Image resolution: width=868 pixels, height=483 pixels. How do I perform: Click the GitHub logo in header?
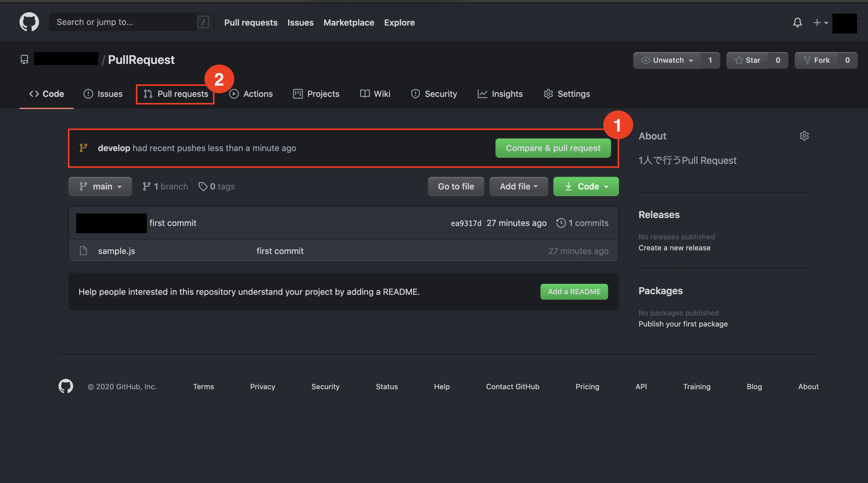point(29,22)
